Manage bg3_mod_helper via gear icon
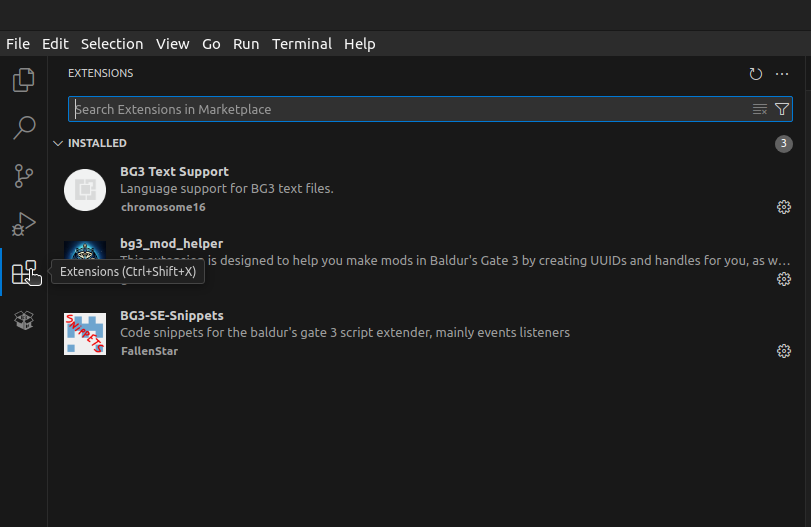Screen dimensions: 811x527 [x=784, y=279]
